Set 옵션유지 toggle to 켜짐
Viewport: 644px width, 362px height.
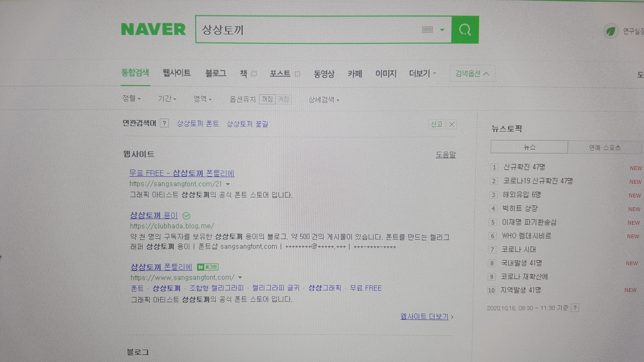point(283,99)
